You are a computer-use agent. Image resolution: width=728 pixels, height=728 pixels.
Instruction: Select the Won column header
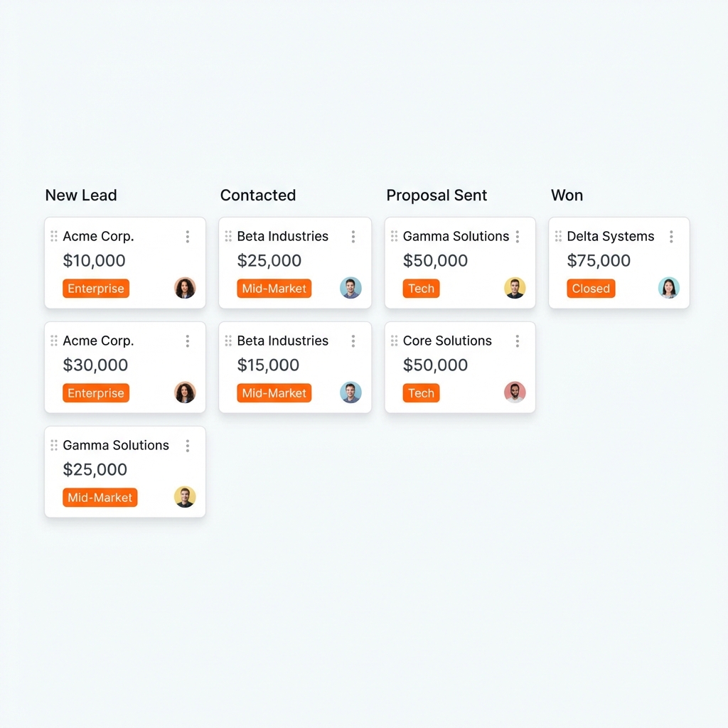point(567,195)
